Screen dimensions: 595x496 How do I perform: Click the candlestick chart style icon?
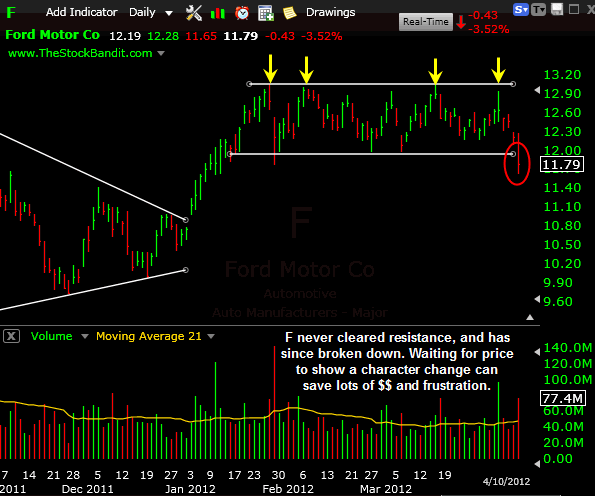click(218, 13)
